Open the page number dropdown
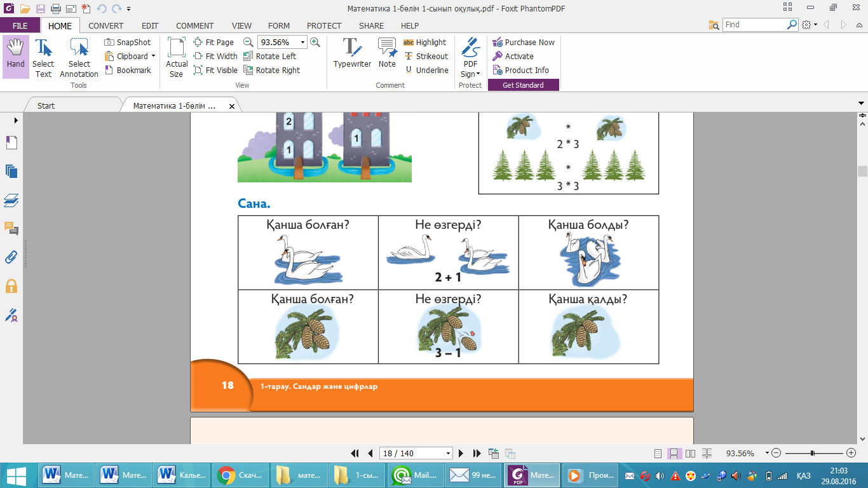The image size is (868, 488). click(x=449, y=454)
